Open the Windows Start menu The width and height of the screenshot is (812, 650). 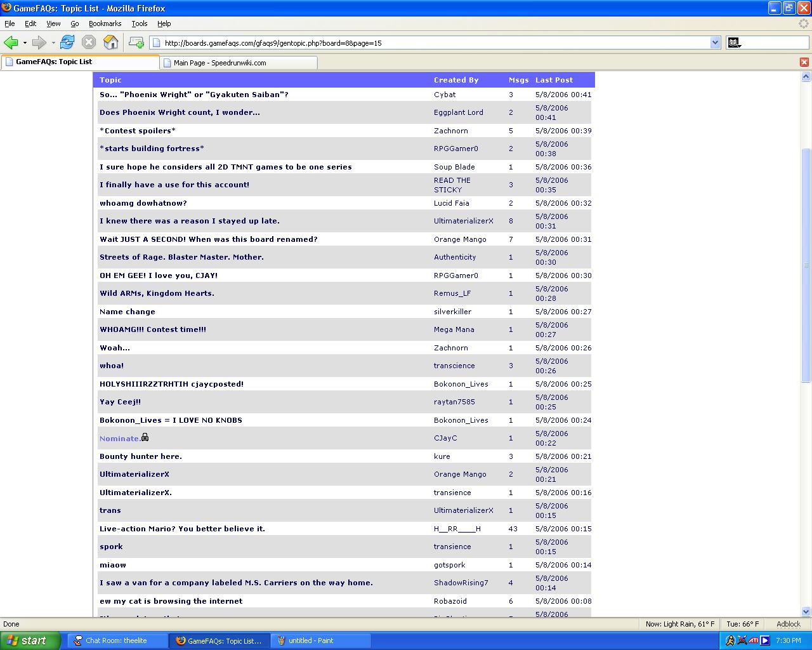coord(30,640)
